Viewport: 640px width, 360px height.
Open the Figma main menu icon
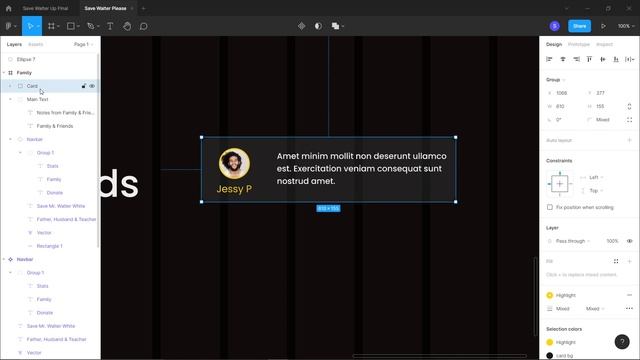coord(11,26)
